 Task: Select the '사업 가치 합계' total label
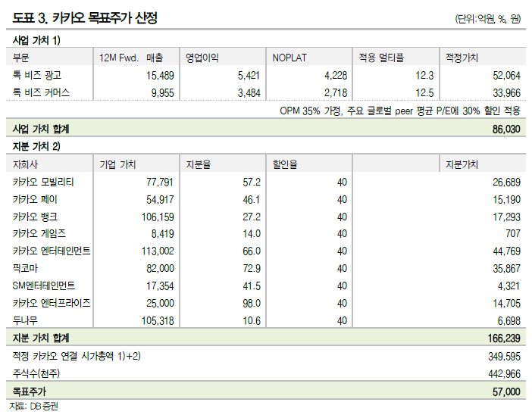(x=41, y=129)
